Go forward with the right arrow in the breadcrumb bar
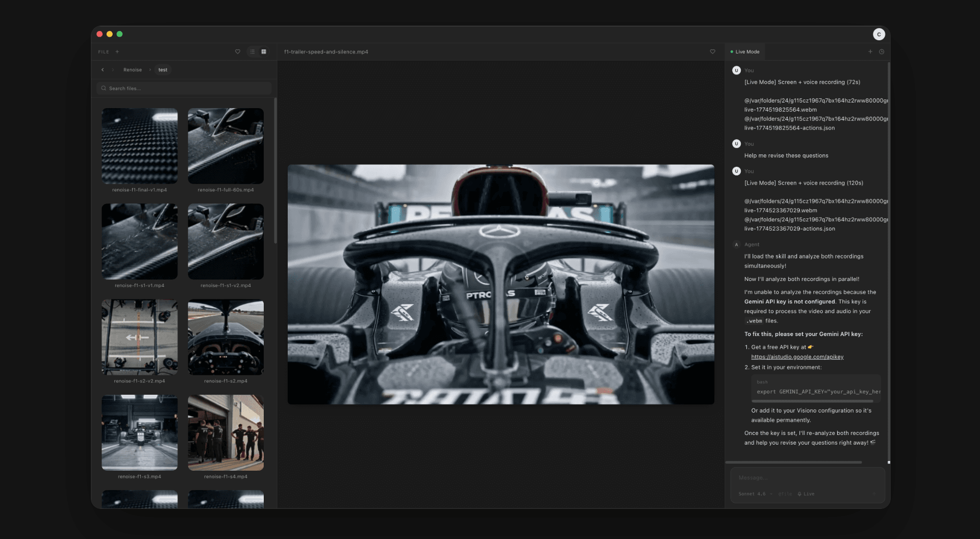The width and height of the screenshot is (980, 539). tap(113, 70)
